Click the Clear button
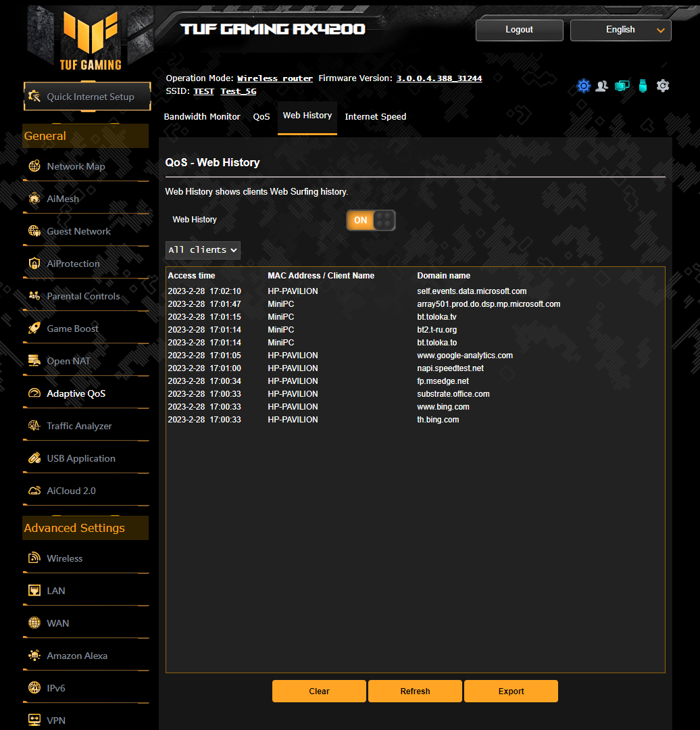 (319, 691)
